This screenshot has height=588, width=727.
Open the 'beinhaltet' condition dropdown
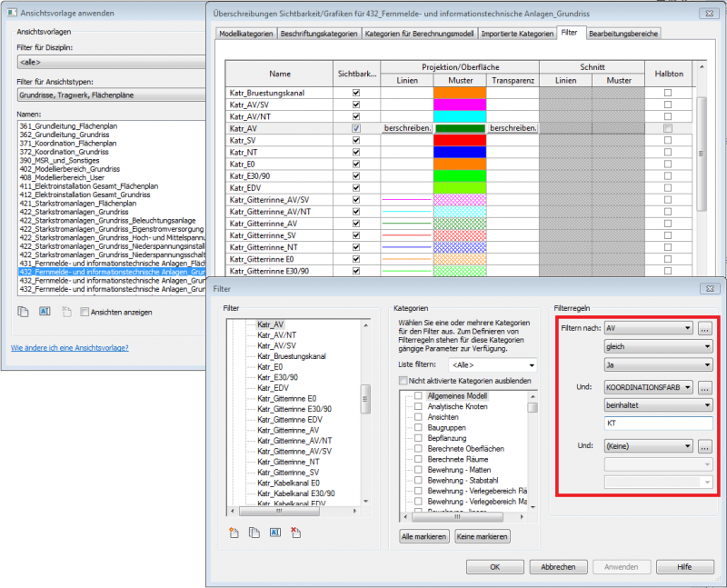pos(658,405)
